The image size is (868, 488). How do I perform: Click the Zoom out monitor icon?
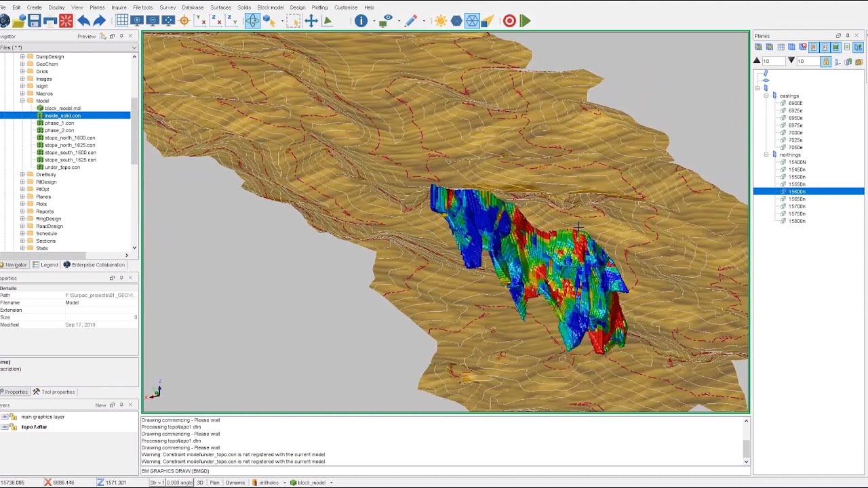(153, 21)
